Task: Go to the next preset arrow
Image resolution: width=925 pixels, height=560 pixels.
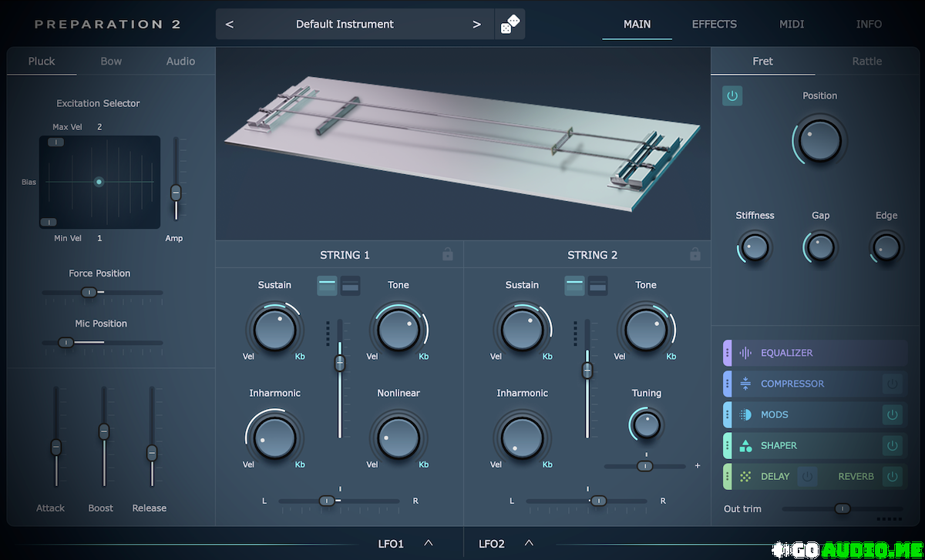Action: coord(476,24)
